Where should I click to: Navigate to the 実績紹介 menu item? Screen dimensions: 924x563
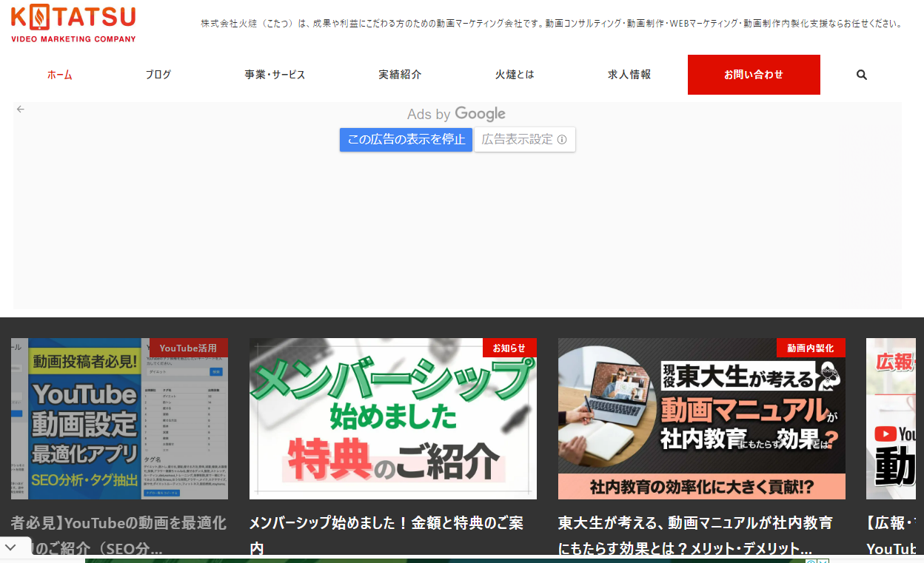pyautogui.click(x=398, y=74)
